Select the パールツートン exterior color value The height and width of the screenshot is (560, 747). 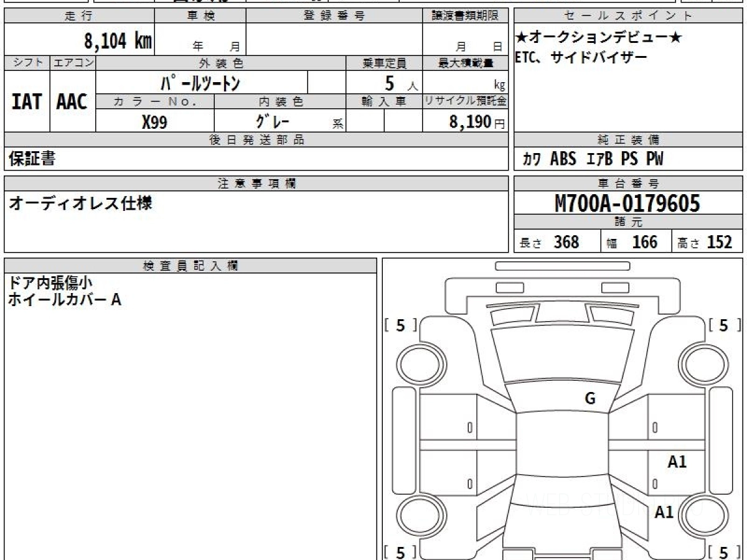200,82
